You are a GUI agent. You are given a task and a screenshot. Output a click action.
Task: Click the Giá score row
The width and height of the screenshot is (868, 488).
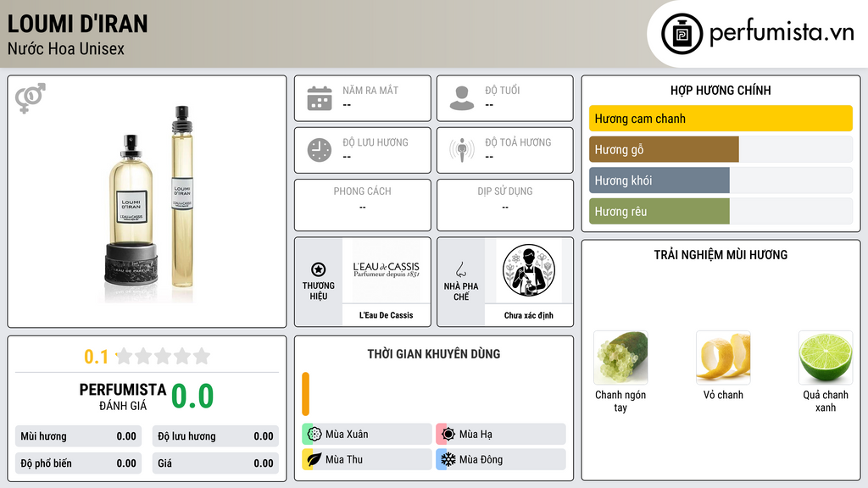click(215, 463)
